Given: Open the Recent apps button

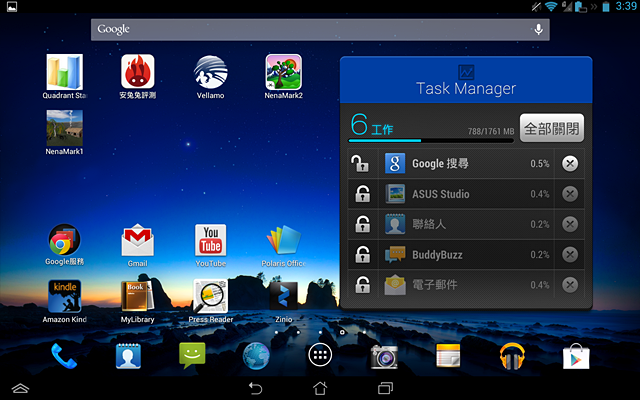Looking at the screenshot, I should 385,388.
